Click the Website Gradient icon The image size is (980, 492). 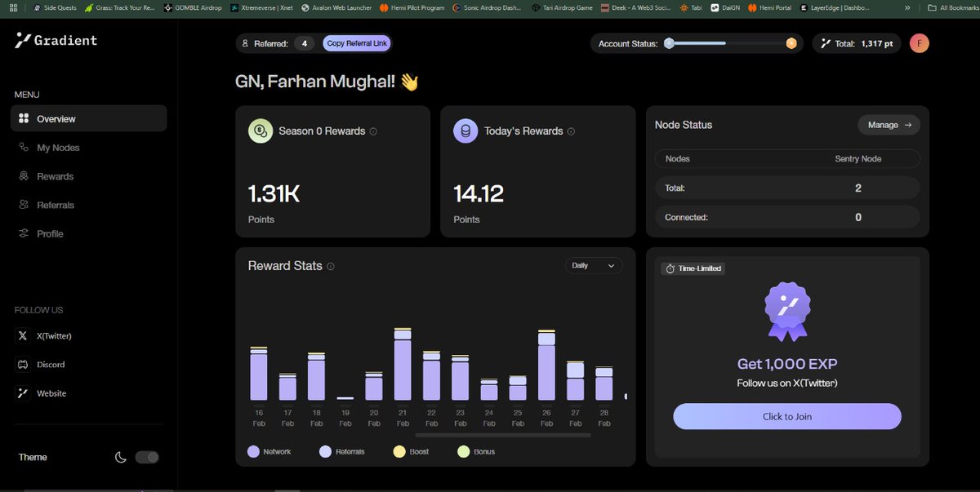pos(23,393)
